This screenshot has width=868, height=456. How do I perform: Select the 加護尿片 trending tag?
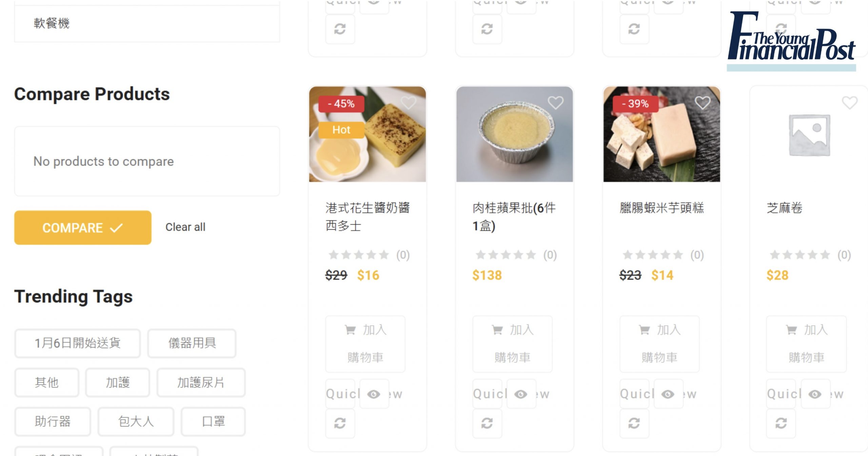[x=201, y=382]
